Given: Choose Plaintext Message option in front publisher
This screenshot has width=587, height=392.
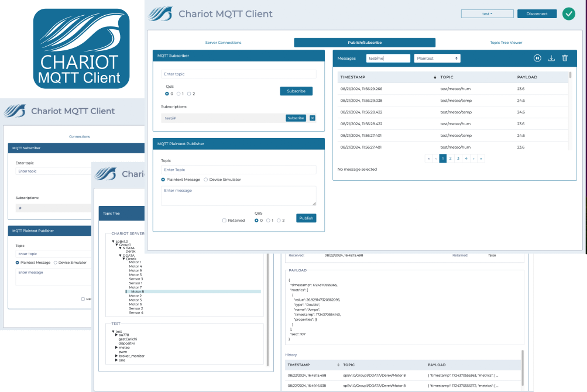Looking at the screenshot, I should click(163, 180).
